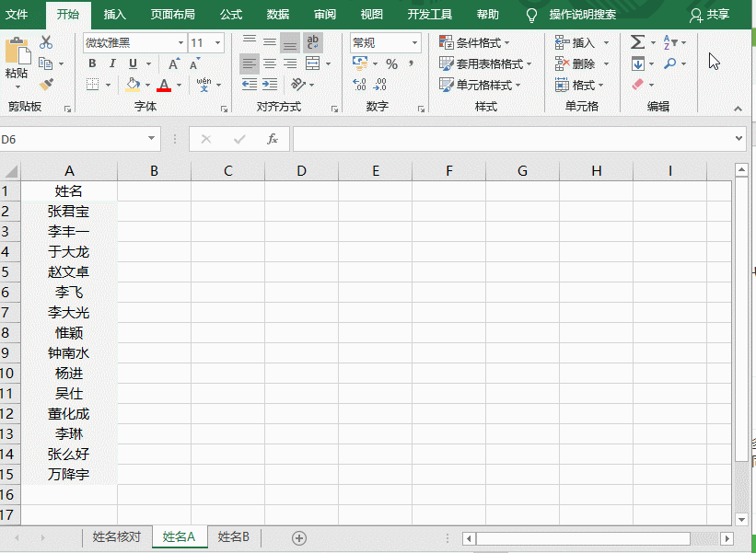Click the Increase Indent icon
Screen dimensions: 756x553
click(270, 85)
